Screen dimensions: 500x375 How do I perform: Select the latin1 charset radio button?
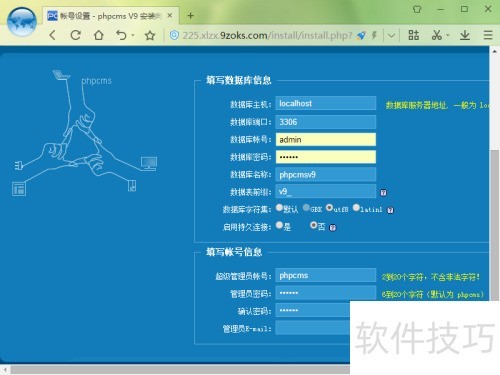(x=356, y=208)
